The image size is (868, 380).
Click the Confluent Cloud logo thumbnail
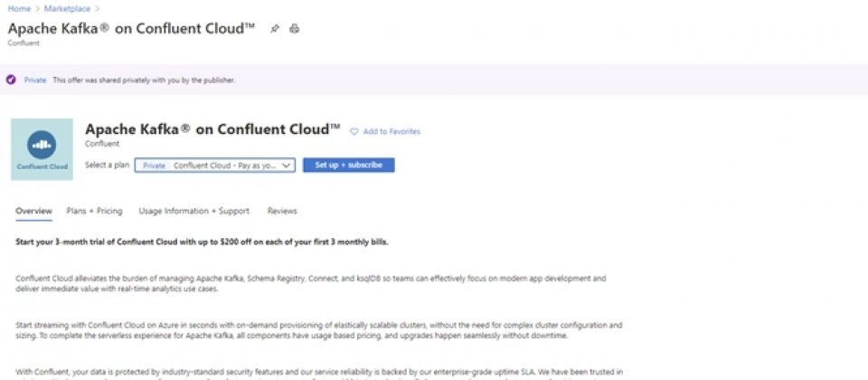click(x=42, y=149)
